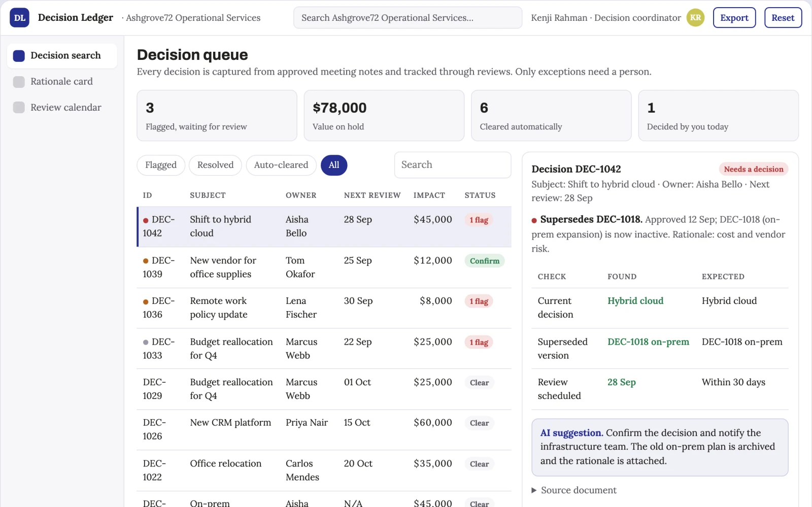Click orange status dot of DEC-1039
Screen dimensions: 812x507
click(146, 261)
